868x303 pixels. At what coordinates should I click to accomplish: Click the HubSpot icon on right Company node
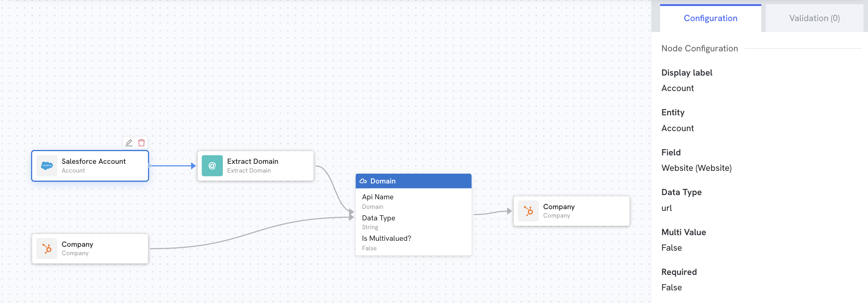coord(528,211)
